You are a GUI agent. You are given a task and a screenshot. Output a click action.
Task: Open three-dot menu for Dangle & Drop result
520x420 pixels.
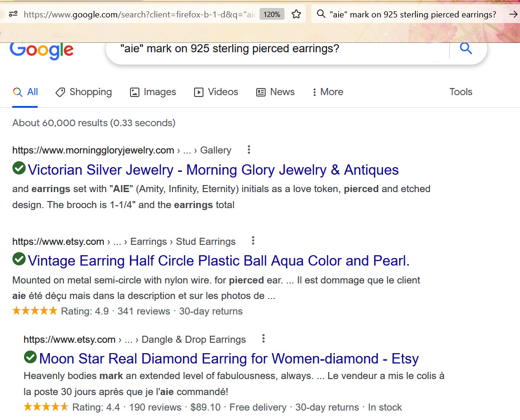pyautogui.click(x=263, y=339)
